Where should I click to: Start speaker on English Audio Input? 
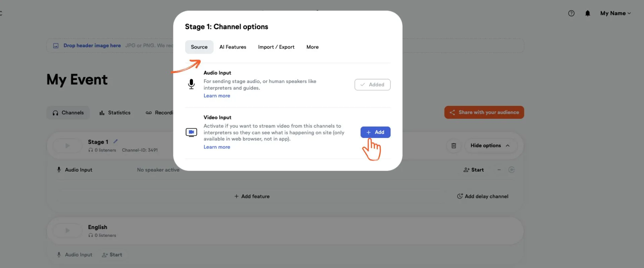(112, 255)
